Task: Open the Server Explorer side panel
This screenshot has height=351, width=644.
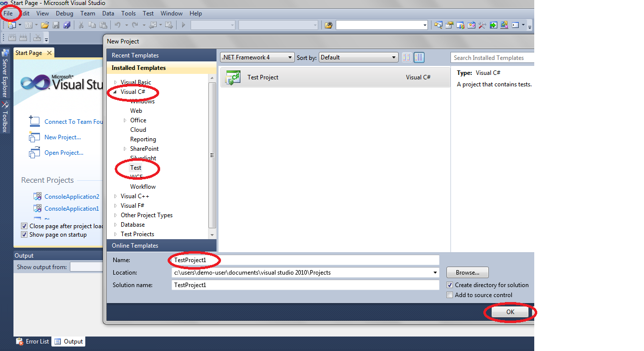Action: click(x=5, y=73)
